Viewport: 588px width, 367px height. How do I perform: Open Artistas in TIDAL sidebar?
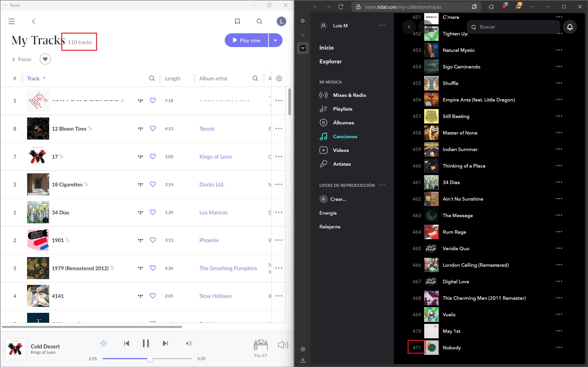point(342,164)
